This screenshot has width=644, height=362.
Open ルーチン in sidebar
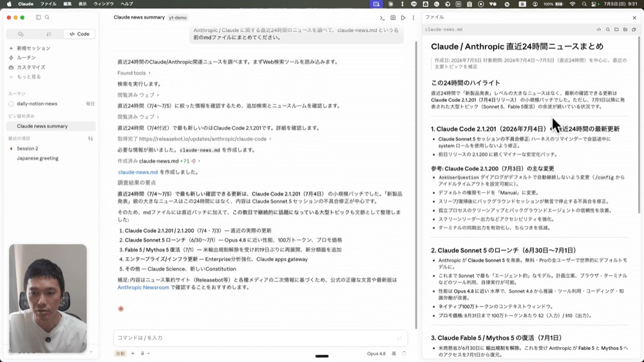tap(26, 57)
